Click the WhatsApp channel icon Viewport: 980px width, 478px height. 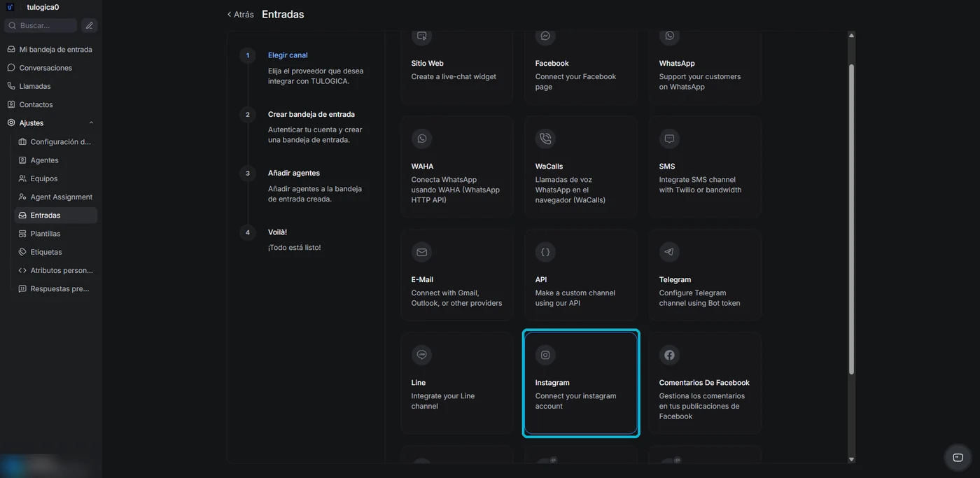click(669, 36)
